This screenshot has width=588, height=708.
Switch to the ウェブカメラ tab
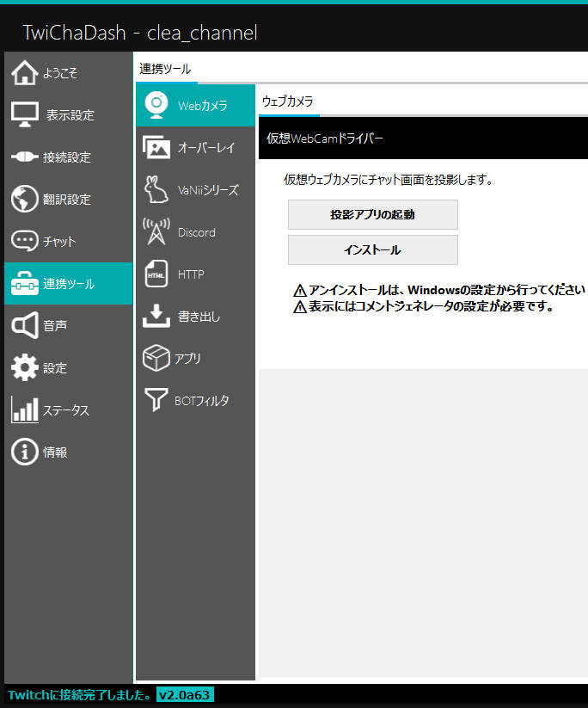pos(287,102)
